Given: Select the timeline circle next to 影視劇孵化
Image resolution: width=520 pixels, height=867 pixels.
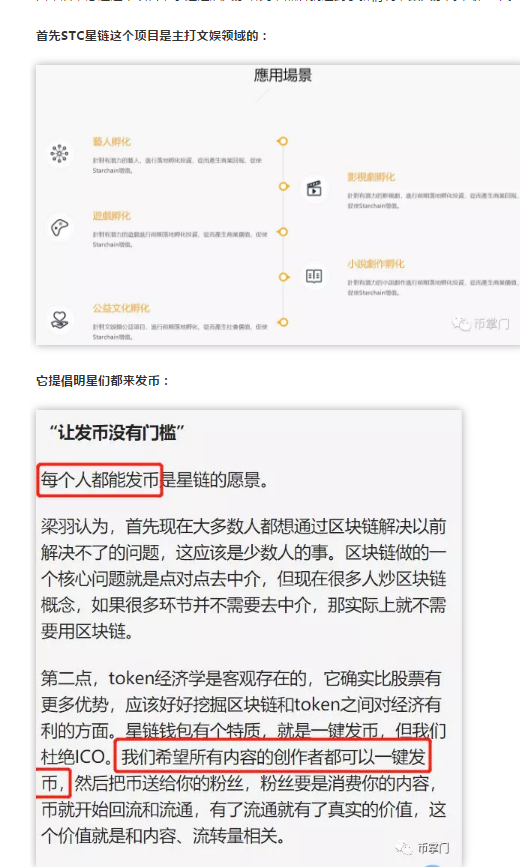Looking at the screenshot, I should (x=284, y=186).
